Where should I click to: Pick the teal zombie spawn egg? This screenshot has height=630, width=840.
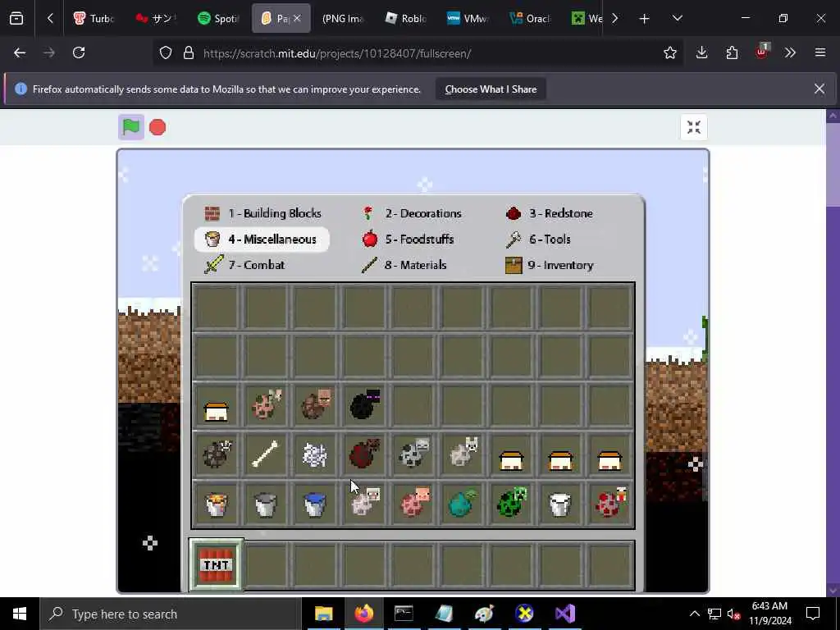point(463,504)
